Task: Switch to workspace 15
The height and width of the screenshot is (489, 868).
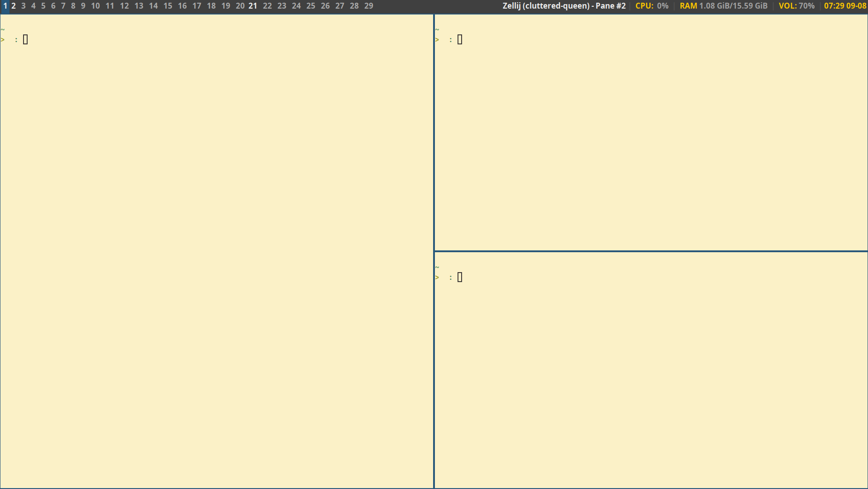Action: click(x=168, y=6)
